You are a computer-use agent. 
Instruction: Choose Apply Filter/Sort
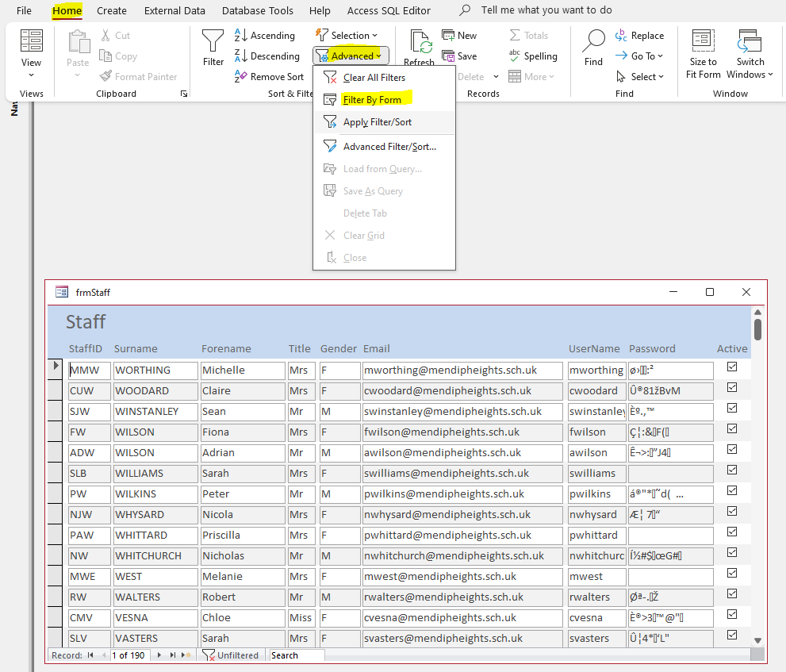pos(384,122)
